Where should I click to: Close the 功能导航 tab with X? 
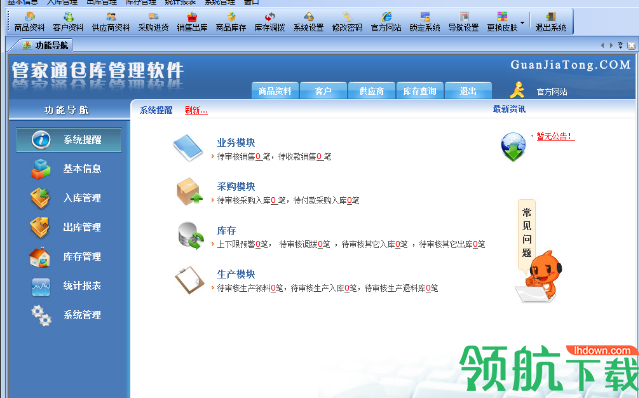click(631, 45)
